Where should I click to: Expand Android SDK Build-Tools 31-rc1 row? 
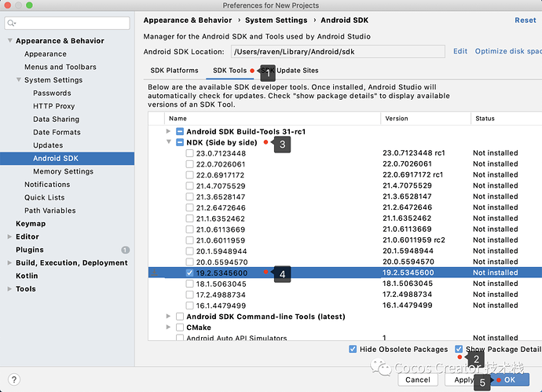click(169, 131)
